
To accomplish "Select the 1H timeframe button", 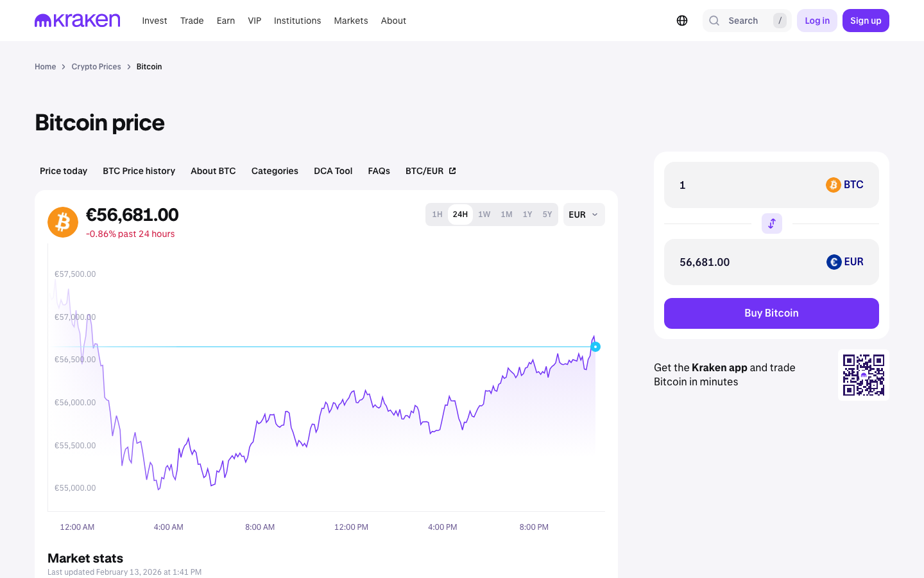I will [x=438, y=214].
